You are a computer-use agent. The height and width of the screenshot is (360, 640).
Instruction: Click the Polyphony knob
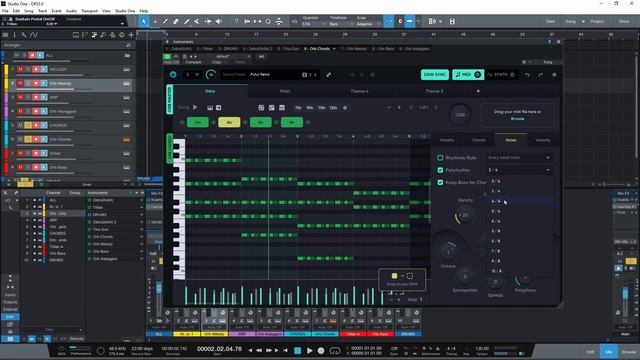(525, 278)
